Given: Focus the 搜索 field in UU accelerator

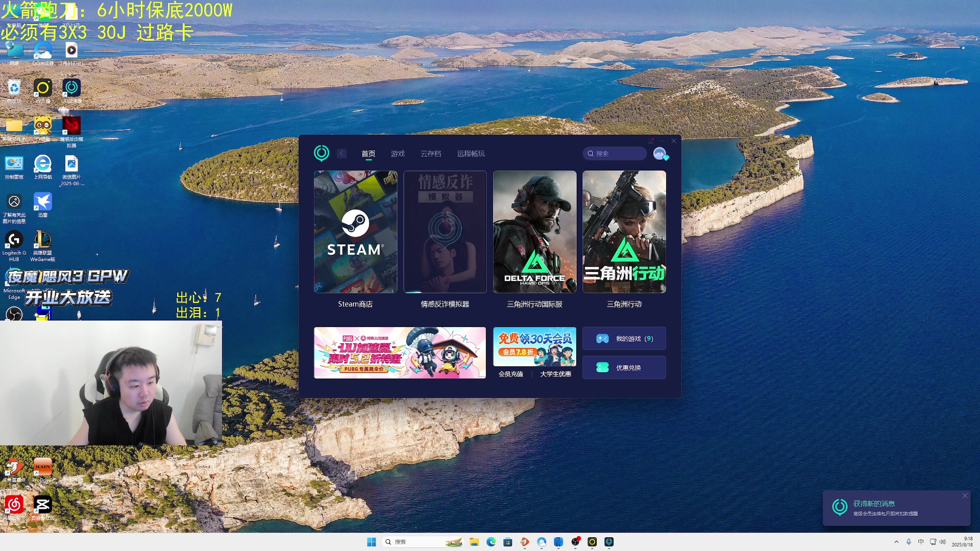Looking at the screenshot, I should [x=615, y=154].
